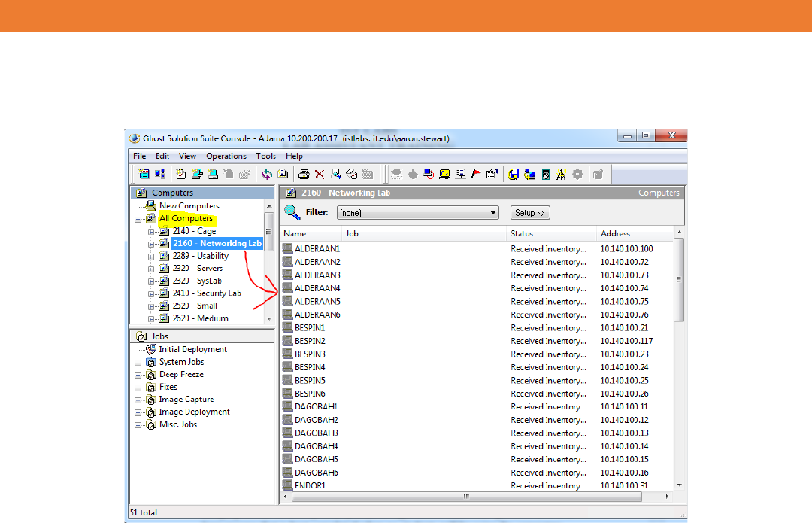Click the red X delete toolbar icon
The height and width of the screenshot is (523, 812).
click(320, 174)
